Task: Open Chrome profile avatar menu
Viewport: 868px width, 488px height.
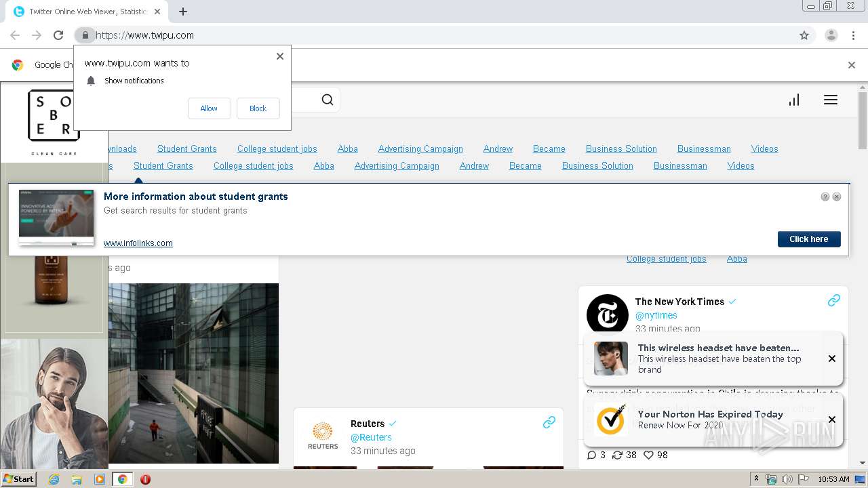Action: pos(831,35)
